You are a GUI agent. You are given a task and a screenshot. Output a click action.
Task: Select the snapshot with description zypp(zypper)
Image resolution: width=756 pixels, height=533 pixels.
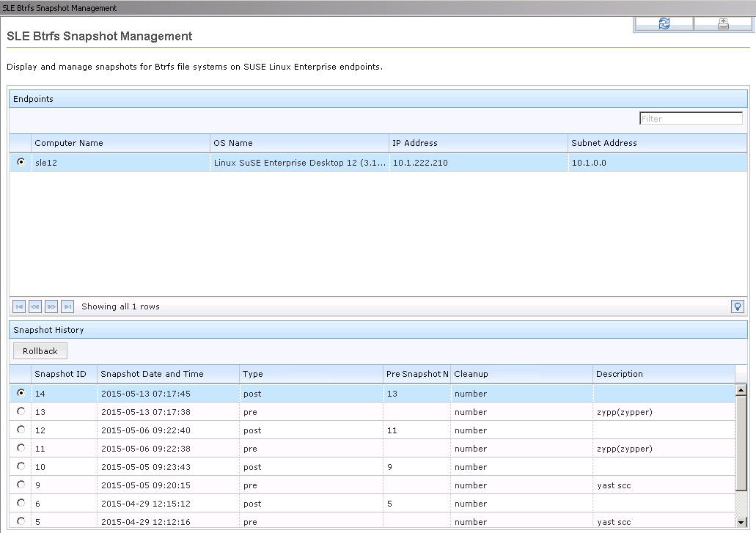click(x=21, y=412)
